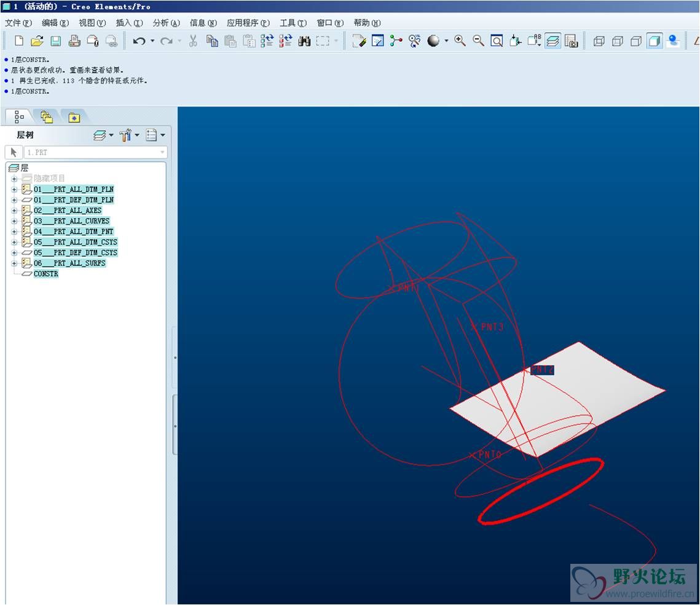The image size is (700, 605).
Task: Open the 视图 menu
Action: point(92,23)
